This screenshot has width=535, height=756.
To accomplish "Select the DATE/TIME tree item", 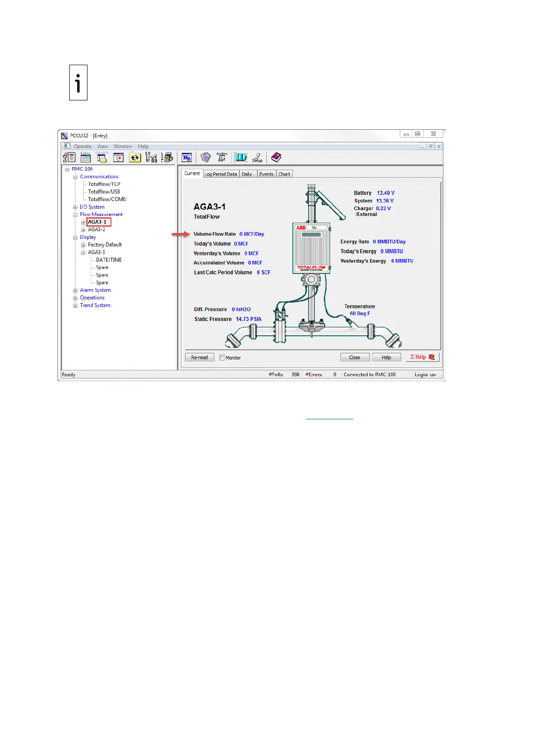I will coord(109,260).
